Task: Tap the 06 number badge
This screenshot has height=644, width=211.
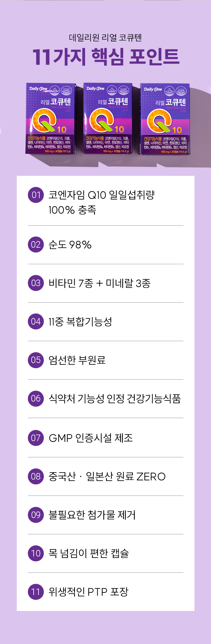Action: [36, 399]
